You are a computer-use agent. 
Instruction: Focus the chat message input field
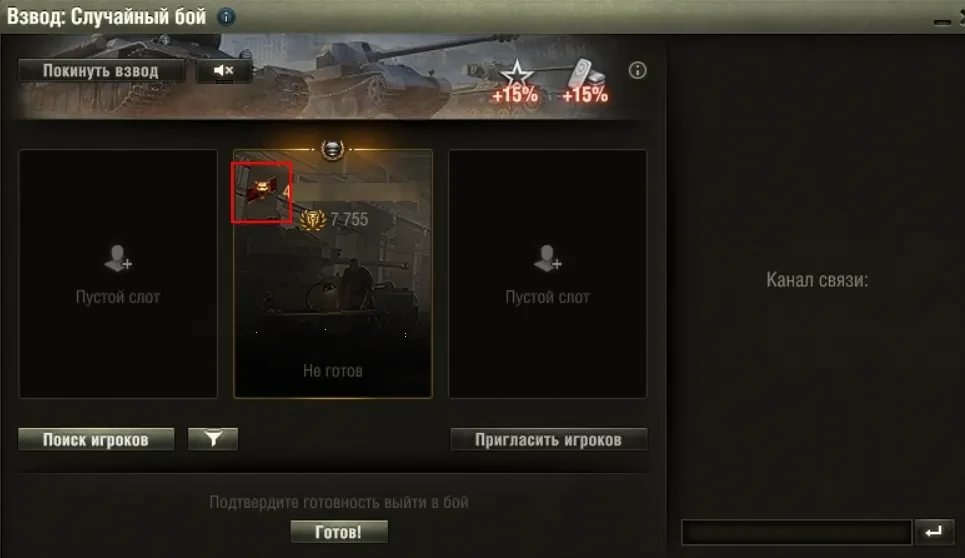pos(796,532)
